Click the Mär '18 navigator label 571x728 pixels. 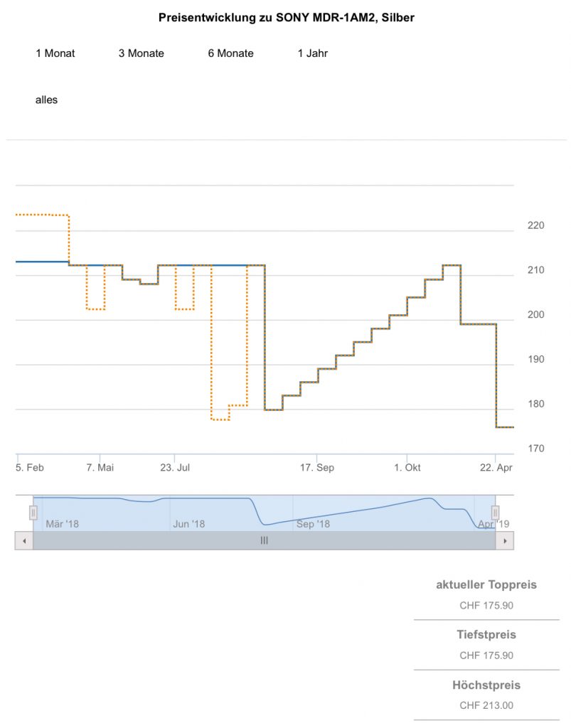pos(63,524)
